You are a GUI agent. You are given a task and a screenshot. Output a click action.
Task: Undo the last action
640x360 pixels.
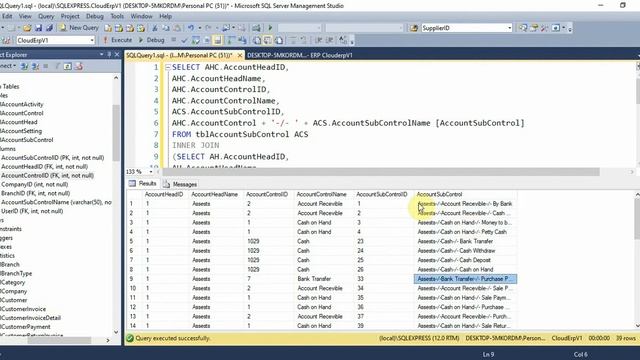point(191,28)
